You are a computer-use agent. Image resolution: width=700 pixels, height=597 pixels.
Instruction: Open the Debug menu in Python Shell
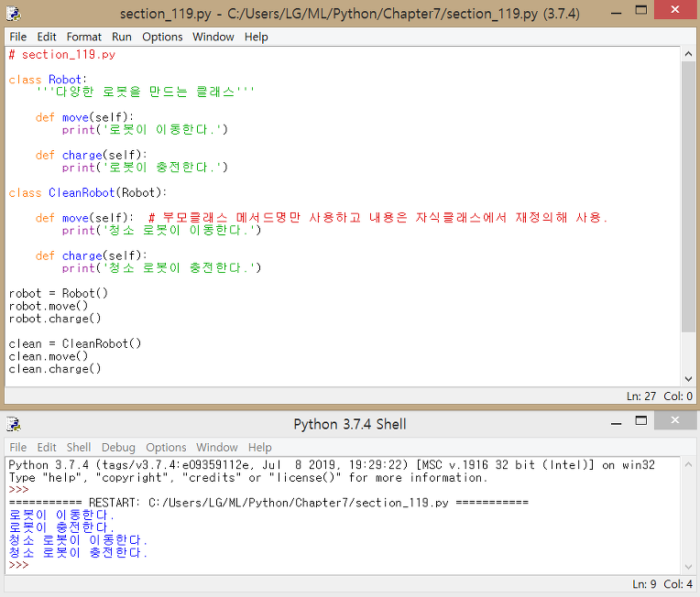pos(118,447)
